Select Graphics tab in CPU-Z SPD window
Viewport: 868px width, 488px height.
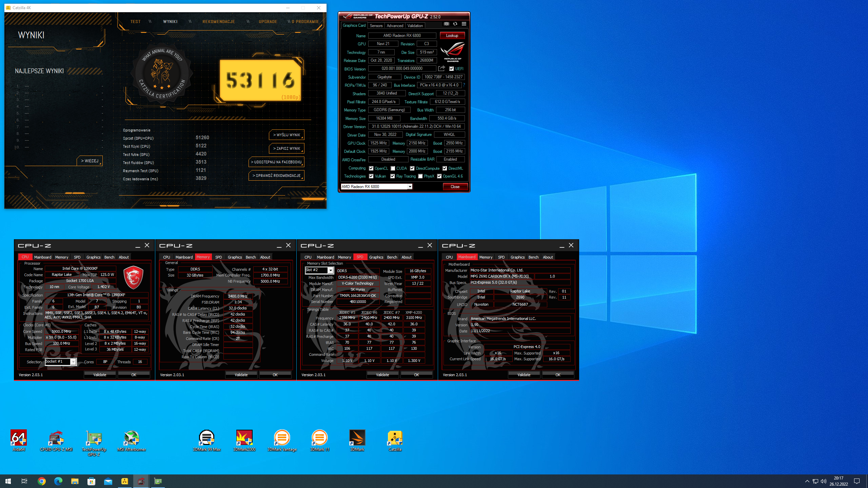(x=376, y=257)
